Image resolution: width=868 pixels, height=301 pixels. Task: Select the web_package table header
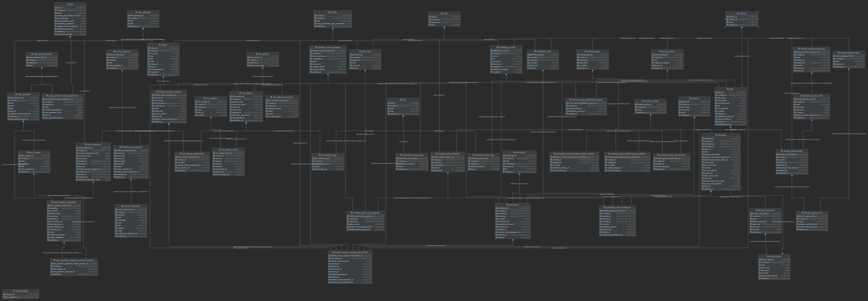[143, 12]
